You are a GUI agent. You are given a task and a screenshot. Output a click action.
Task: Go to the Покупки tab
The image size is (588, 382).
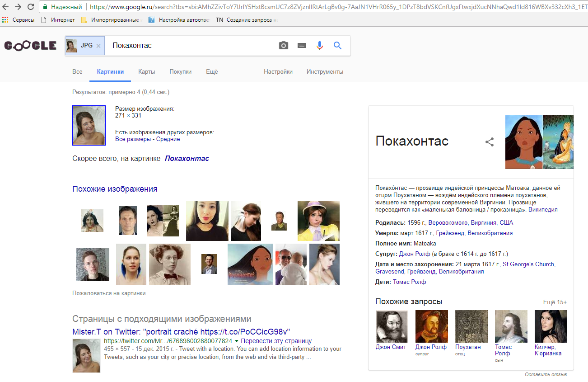pyautogui.click(x=181, y=72)
